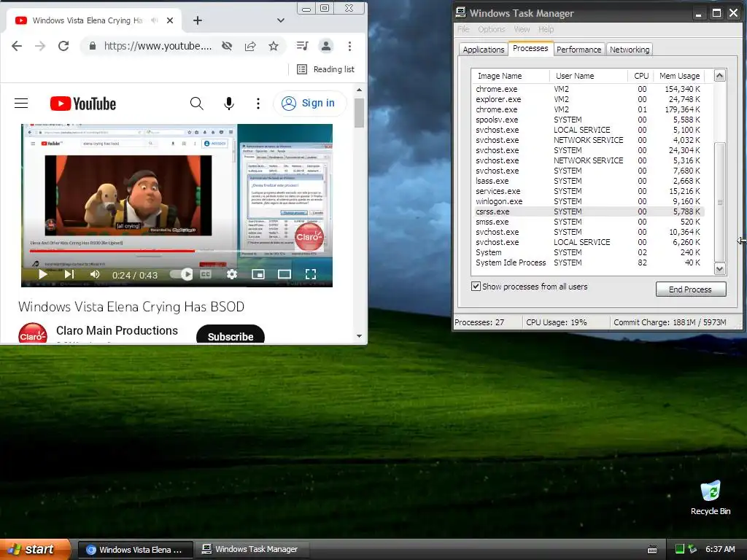
Task: Click the Chrome forward arrow
Action: click(40, 46)
